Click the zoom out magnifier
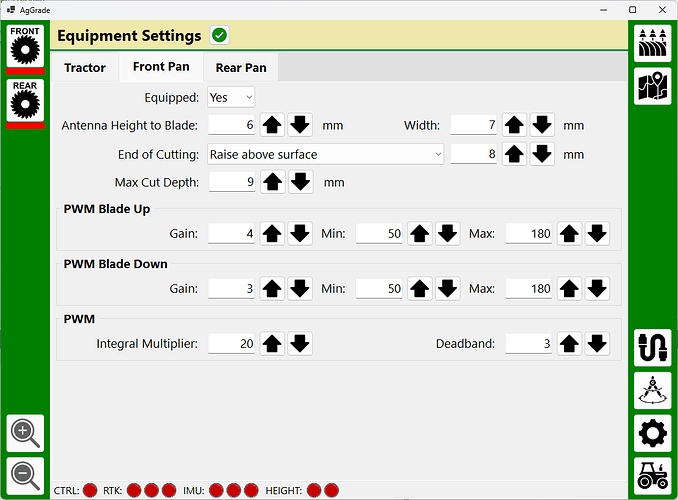The width and height of the screenshot is (678, 500). tap(25, 475)
